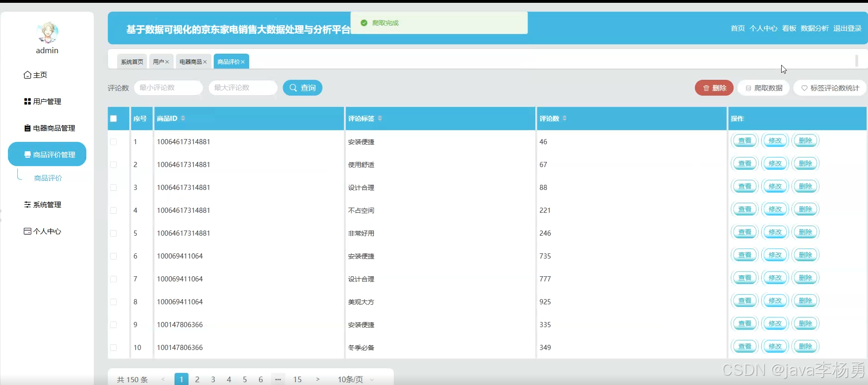The height and width of the screenshot is (385, 868).
Task: Check the checkbox for row 2
Action: (113, 165)
